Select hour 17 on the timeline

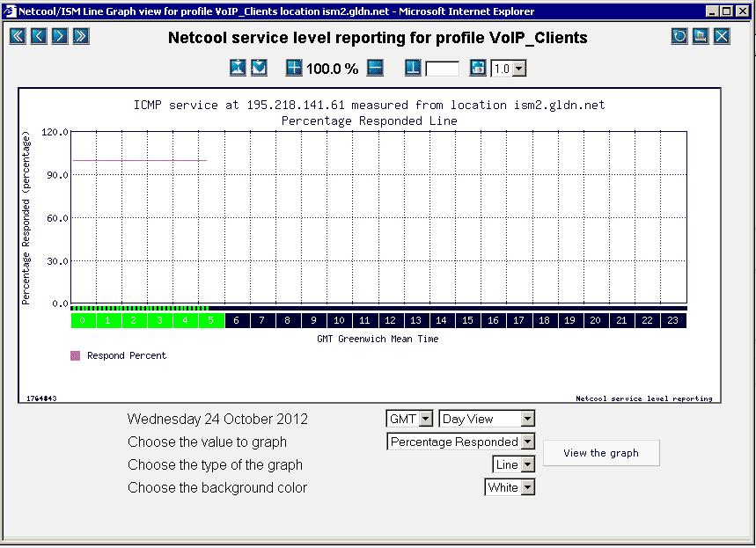518,320
